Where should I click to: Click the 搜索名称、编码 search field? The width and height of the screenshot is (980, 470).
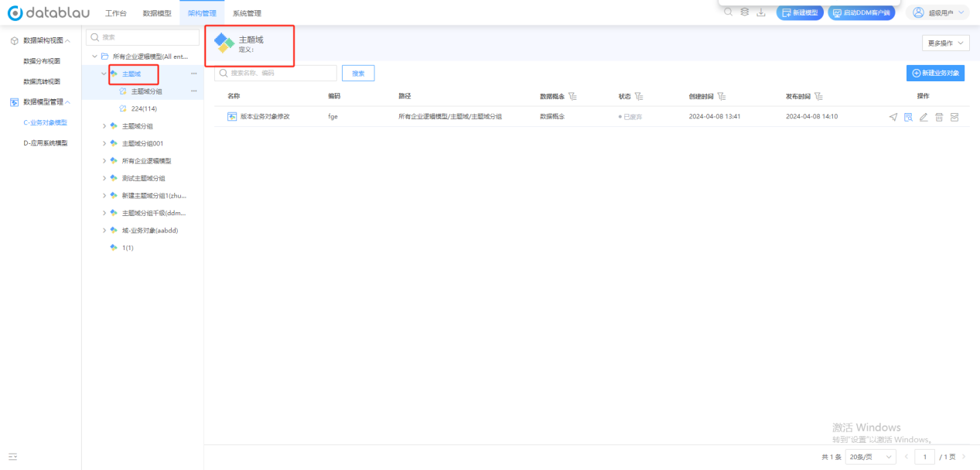click(275, 73)
